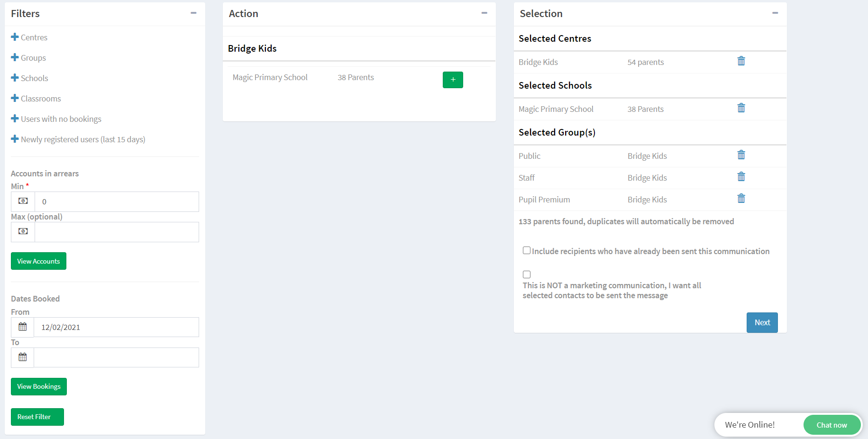Click Reset Filter
Screen dimensions: 868x439
coord(37,417)
